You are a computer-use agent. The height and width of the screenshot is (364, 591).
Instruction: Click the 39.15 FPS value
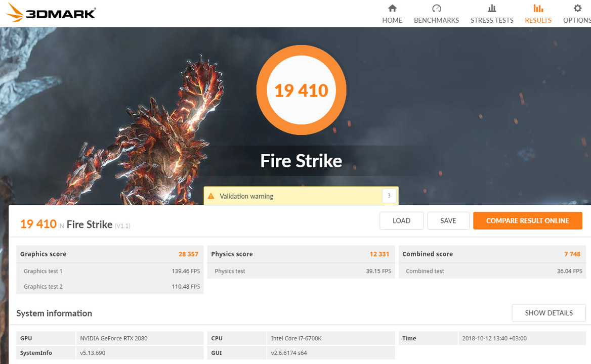point(378,271)
